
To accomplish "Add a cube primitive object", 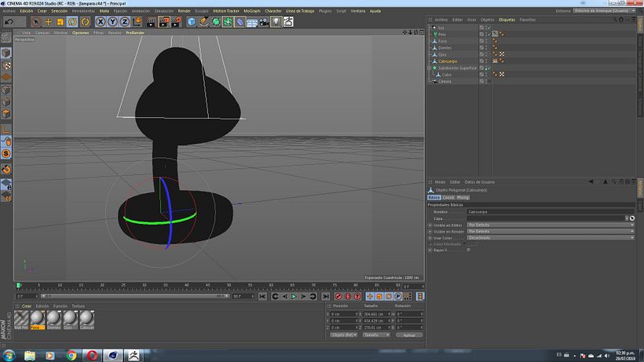I will [192, 22].
